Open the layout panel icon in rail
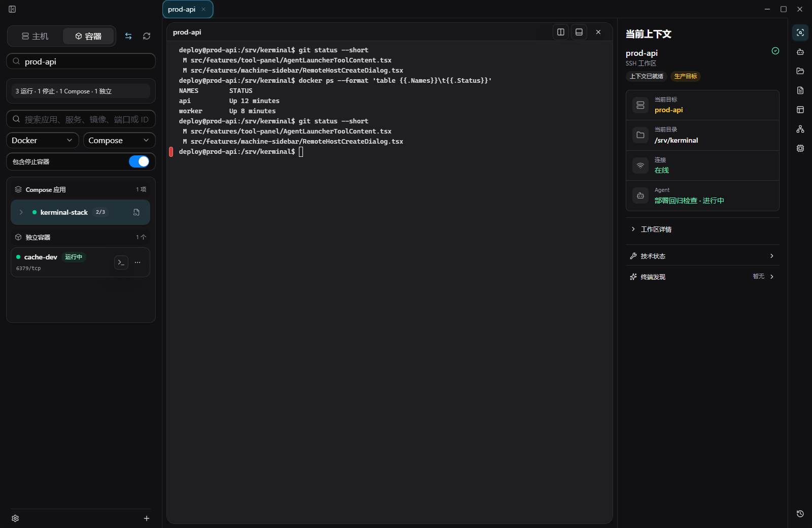The width and height of the screenshot is (812, 528). click(800, 110)
